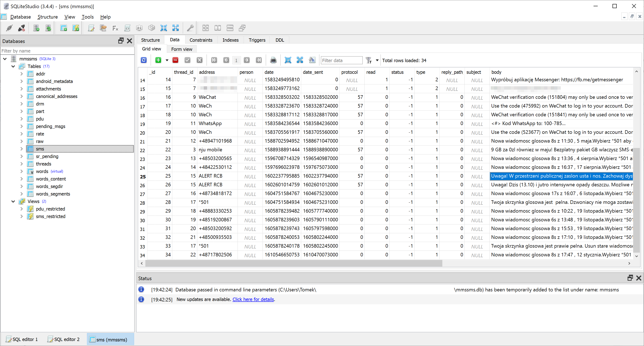644x346 pixels.
Task: Click the add database icon
Action: (36, 28)
